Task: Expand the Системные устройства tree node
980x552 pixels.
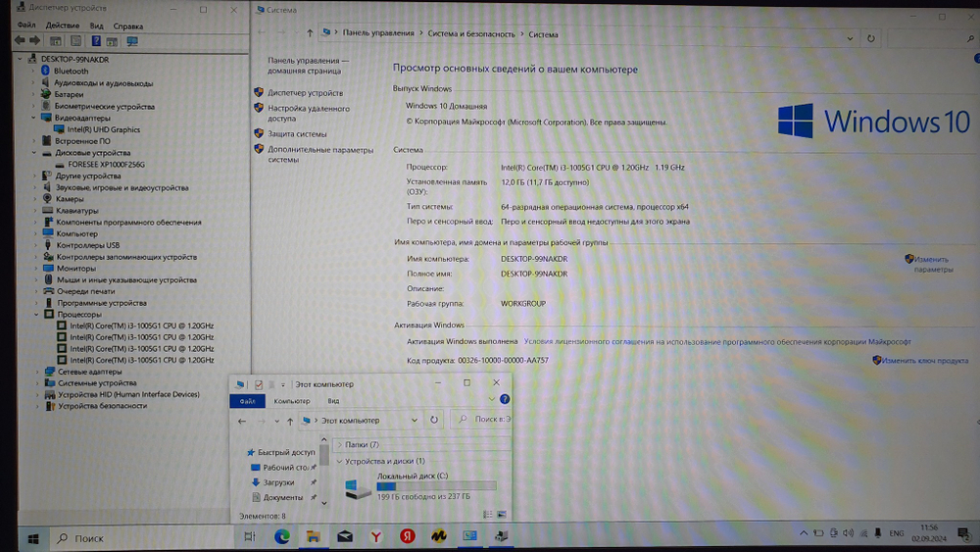Action: [37, 383]
